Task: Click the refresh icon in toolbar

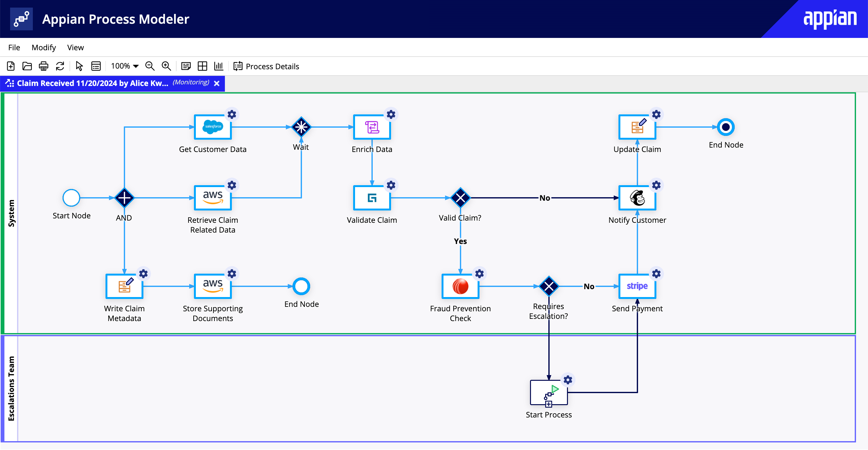Action: [60, 66]
